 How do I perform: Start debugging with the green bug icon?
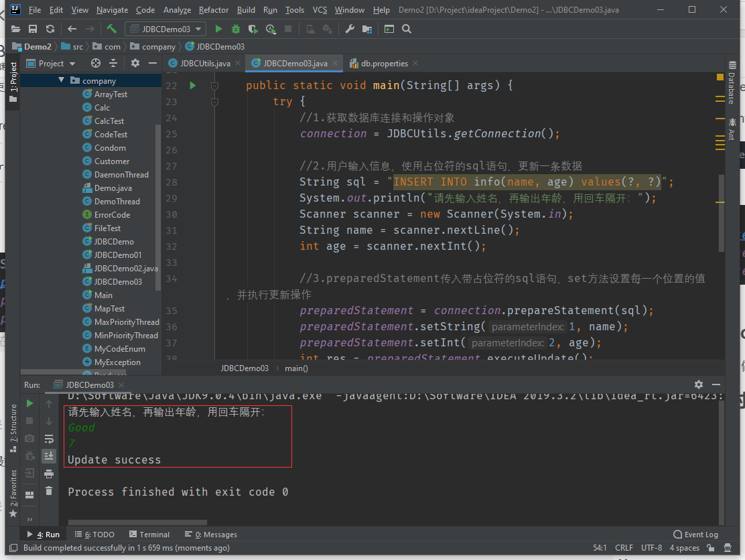(x=236, y=29)
